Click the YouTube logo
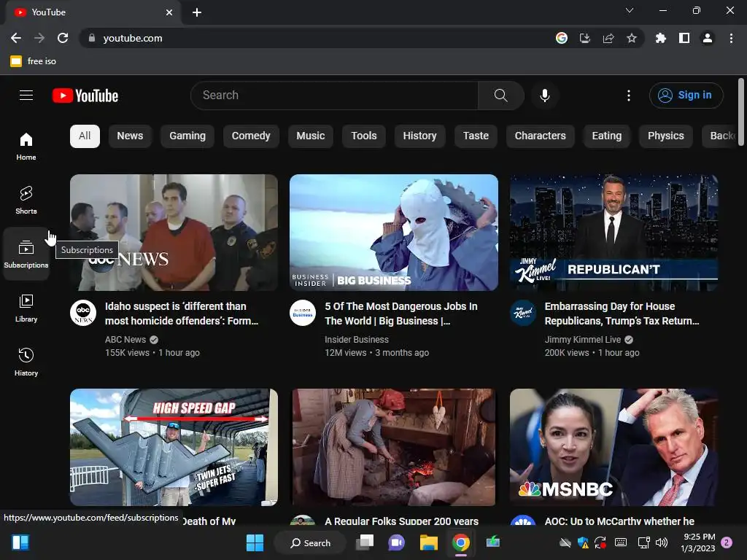This screenshot has height=560, width=747. (x=85, y=96)
